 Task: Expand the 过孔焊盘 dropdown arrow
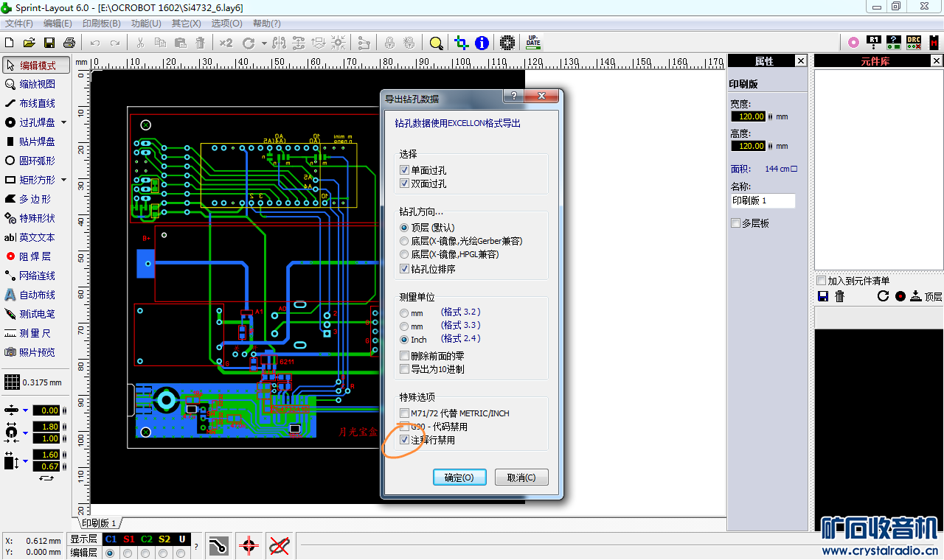(63, 122)
